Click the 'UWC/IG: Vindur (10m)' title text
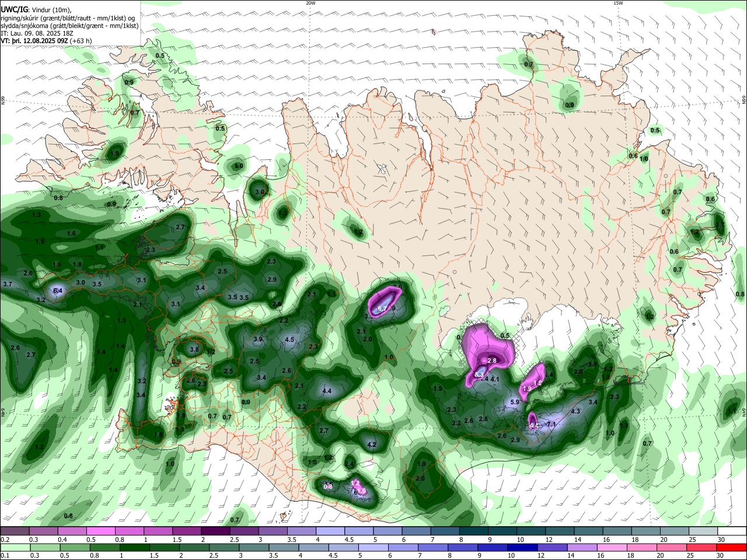747x560 pixels. click(36, 10)
